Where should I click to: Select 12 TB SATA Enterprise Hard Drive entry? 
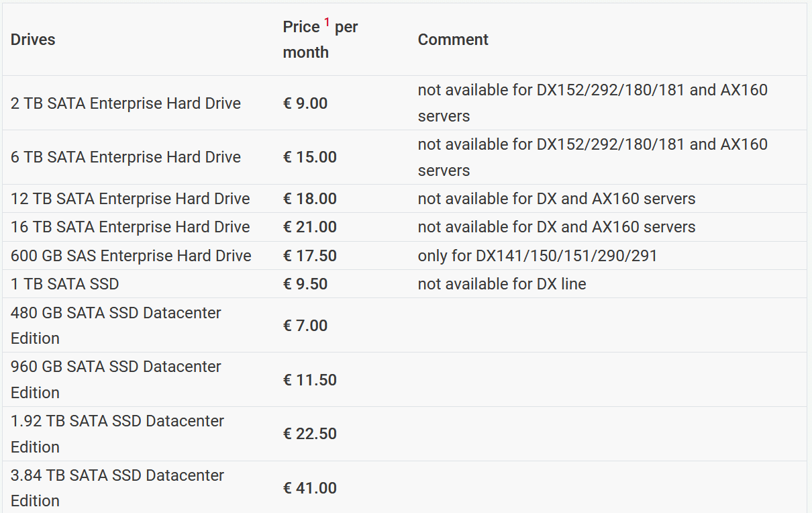click(130, 199)
